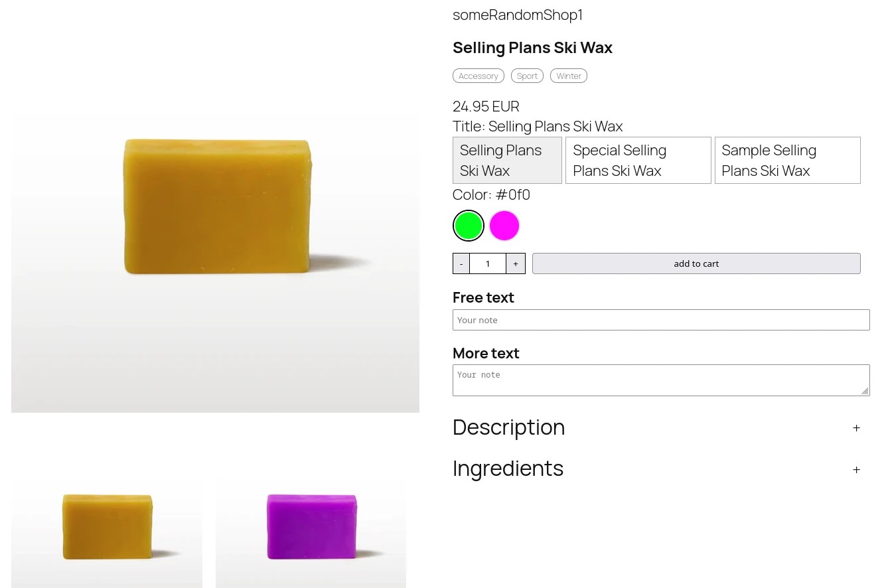Image resolution: width=886 pixels, height=588 pixels.
Task: Select the Sample Selling Plans Ski Wax variant
Action: coord(787,160)
